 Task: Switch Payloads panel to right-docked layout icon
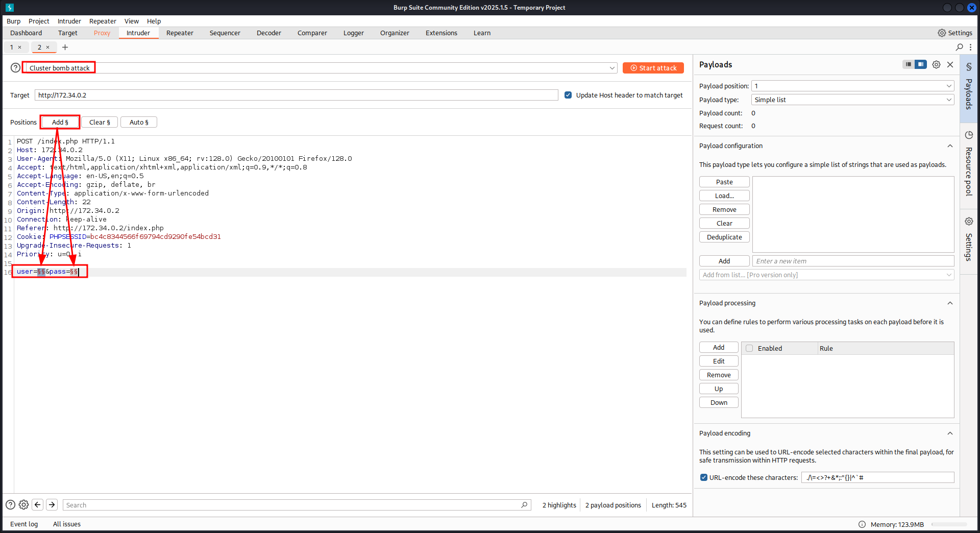[x=921, y=64]
